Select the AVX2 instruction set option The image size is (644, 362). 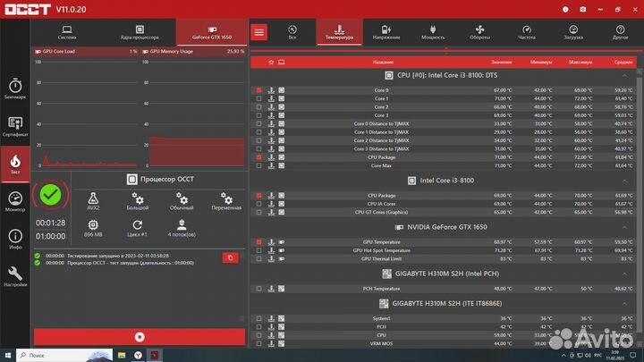coord(93,200)
